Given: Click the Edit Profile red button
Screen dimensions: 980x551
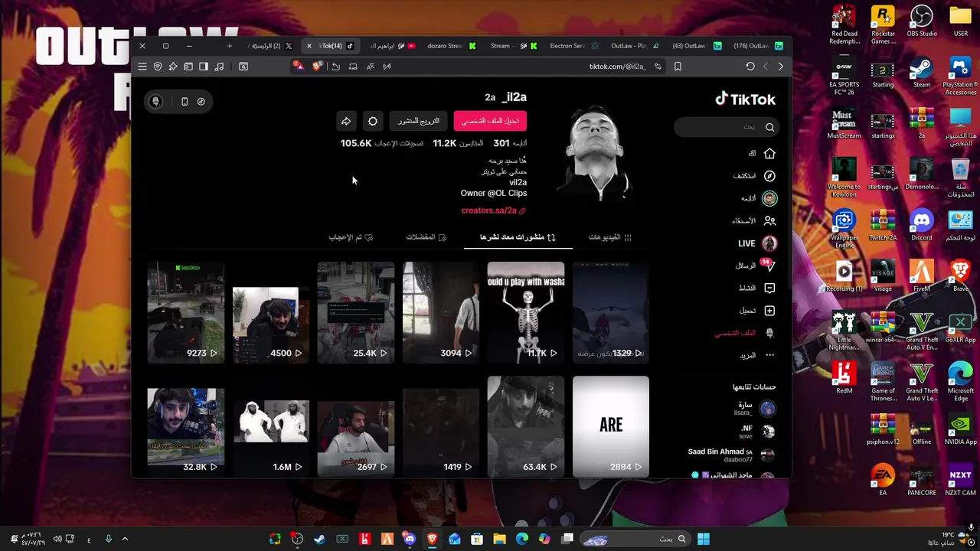Looking at the screenshot, I should 490,121.
